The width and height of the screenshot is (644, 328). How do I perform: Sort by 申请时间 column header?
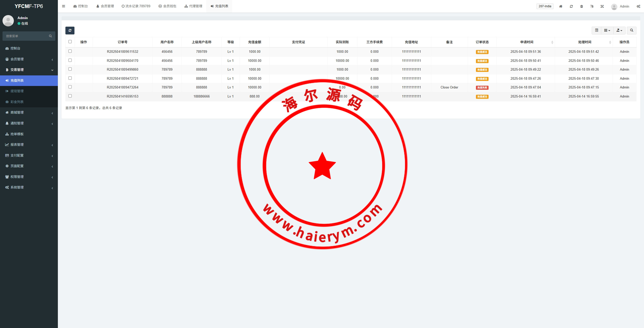tap(527, 42)
